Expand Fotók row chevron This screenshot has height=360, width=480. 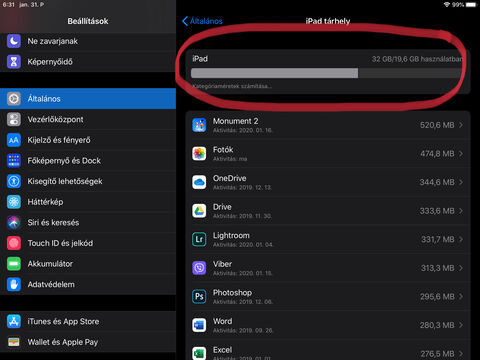461,154
